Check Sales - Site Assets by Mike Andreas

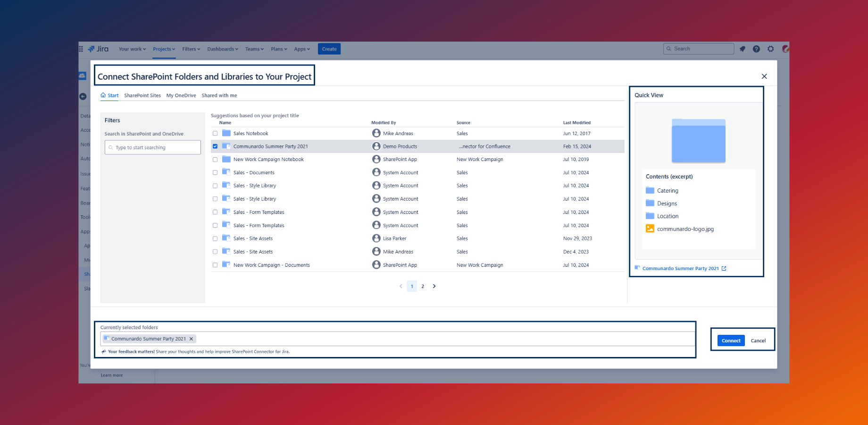(215, 252)
